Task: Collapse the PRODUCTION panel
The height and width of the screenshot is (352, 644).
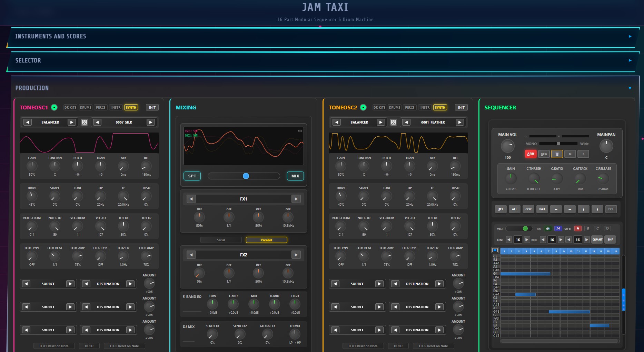Action: tap(630, 88)
